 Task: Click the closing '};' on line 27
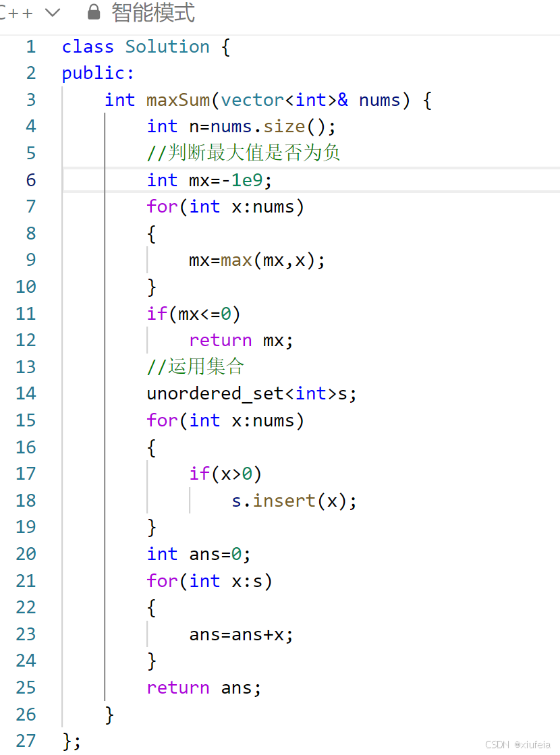(x=72, y=742)
